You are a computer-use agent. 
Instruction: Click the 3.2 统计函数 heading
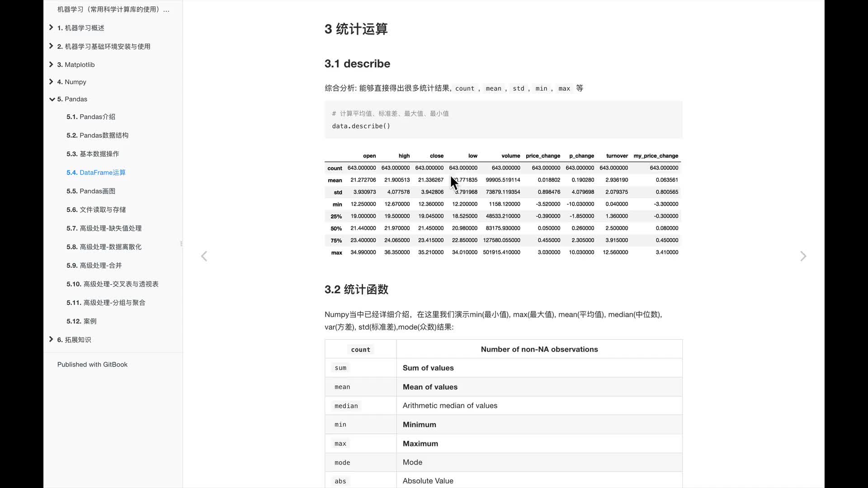(356, 289)
